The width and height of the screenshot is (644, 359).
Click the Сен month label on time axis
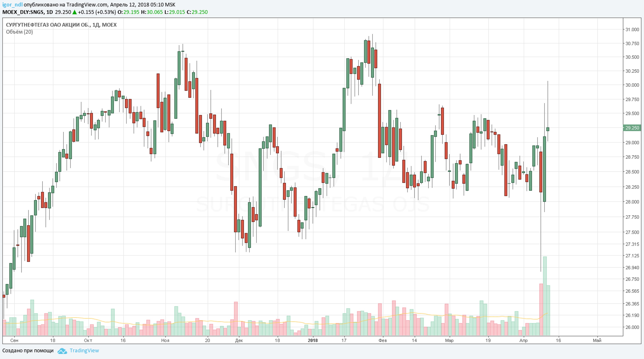point(14,340)
